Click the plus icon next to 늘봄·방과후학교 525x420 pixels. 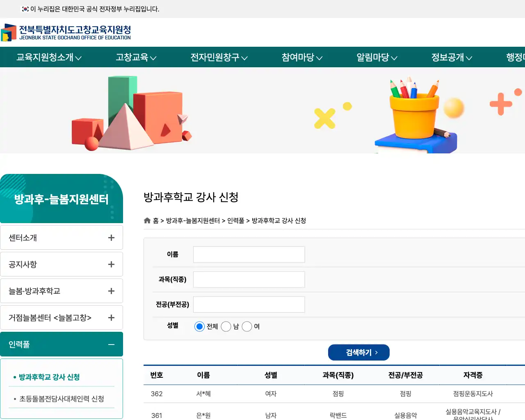click(x=111, y=291)
